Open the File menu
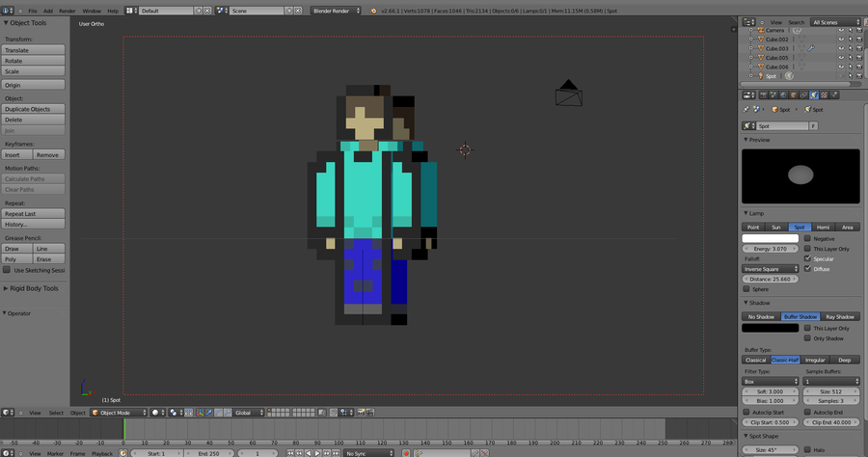 click(33, 11)
